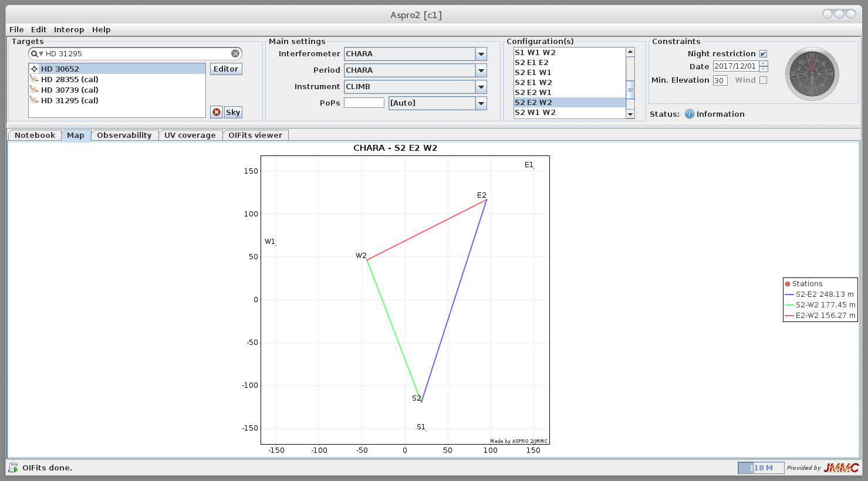Click the chart title CHARA - S2 E2 W2
Viewport: 868px width, 481px height.
coord(395,148)
